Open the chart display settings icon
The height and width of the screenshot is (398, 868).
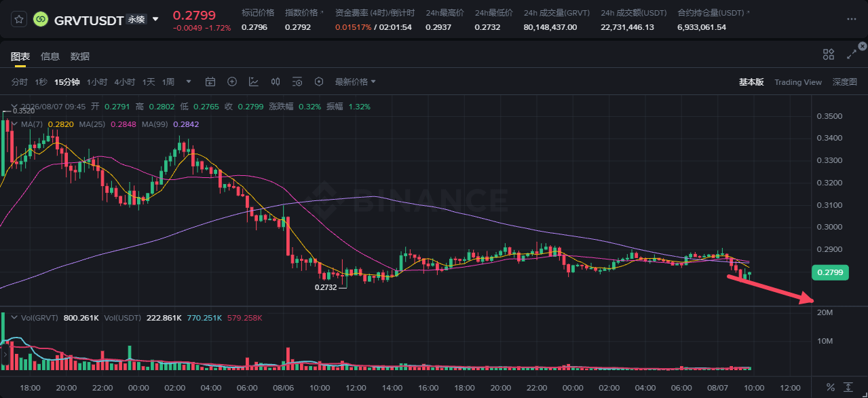[x=297, y=82]
